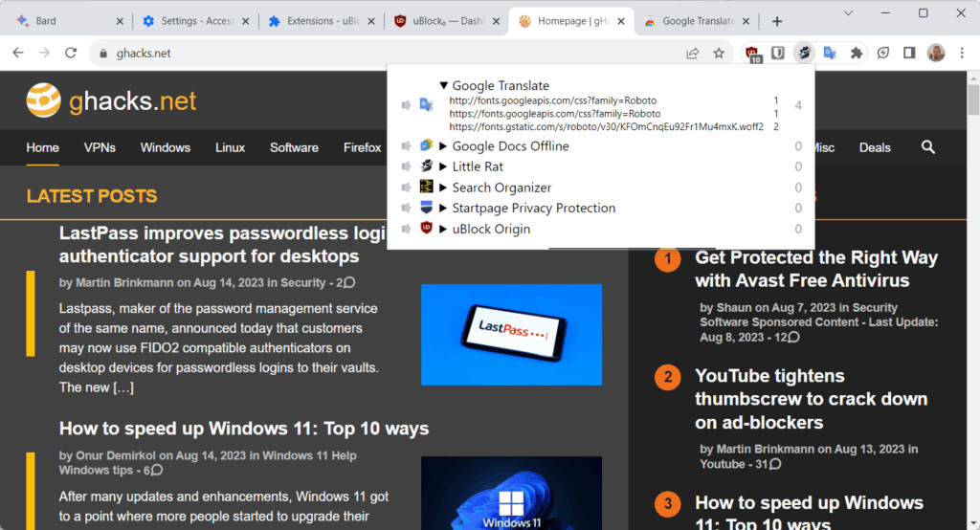Image resolution: width=980 pixels, height=530 pixels.
Task: Click the Little Rat icon in the popup list
Action: pos(426,166)
